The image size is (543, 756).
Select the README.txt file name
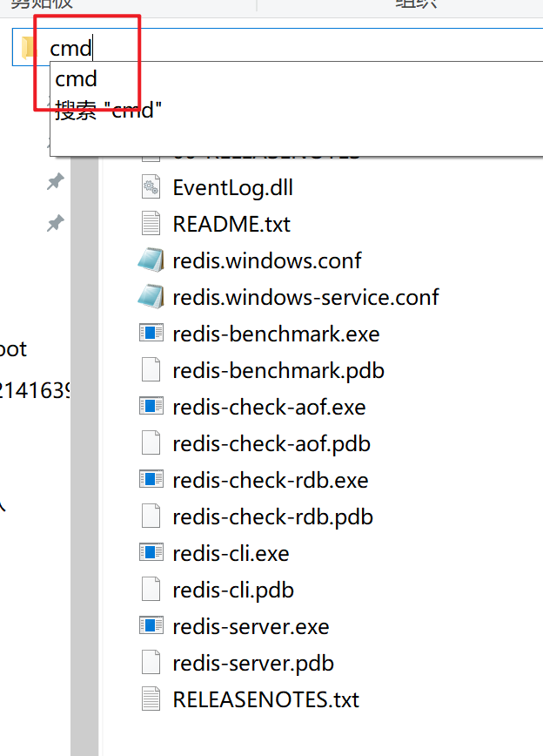click(x=231, y=224)
